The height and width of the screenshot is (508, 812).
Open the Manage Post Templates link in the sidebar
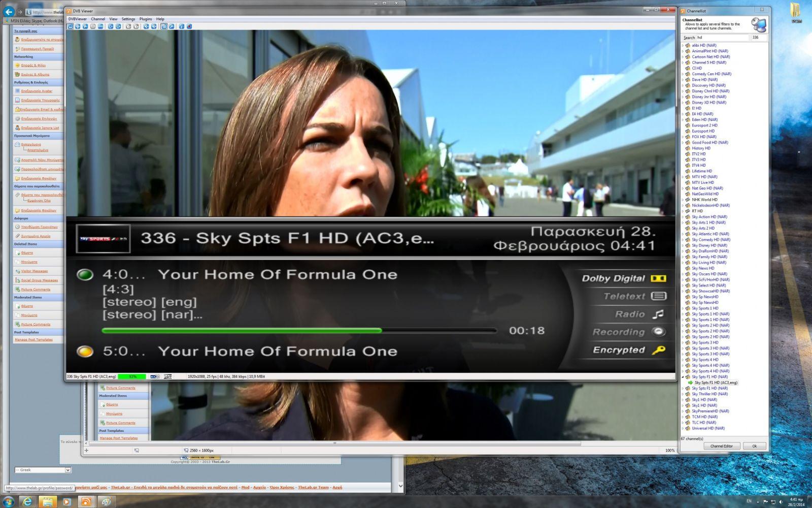pos(33,339)
